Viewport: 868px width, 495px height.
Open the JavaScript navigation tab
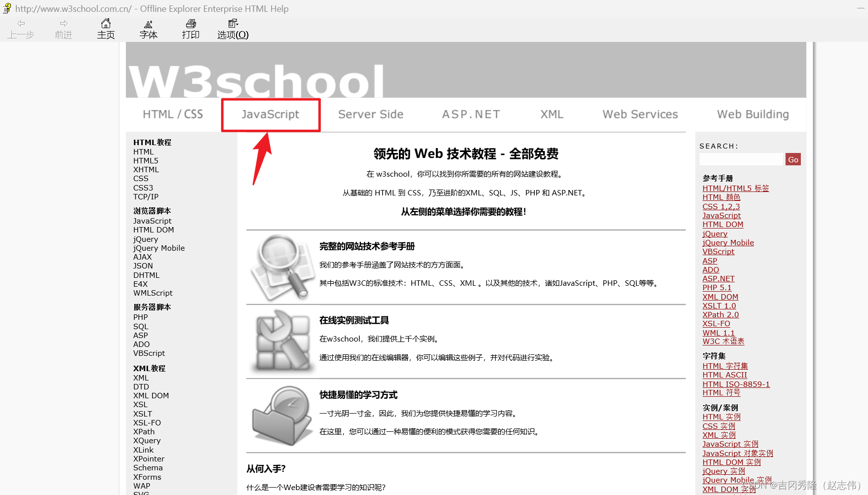click(271, 114)
